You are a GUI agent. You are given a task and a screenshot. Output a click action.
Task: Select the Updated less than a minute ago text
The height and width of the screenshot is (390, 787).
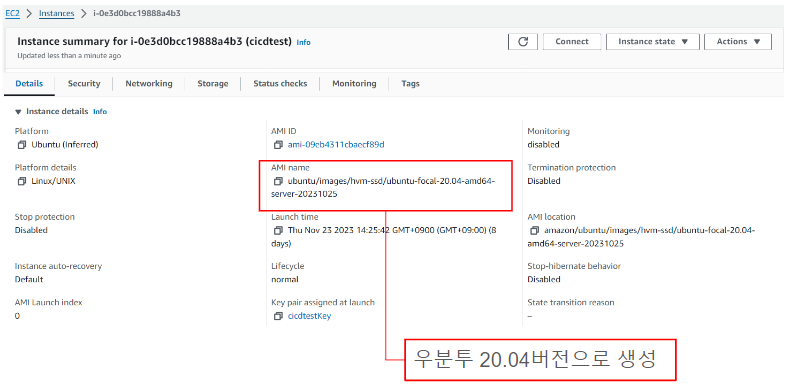pos(69,56)
